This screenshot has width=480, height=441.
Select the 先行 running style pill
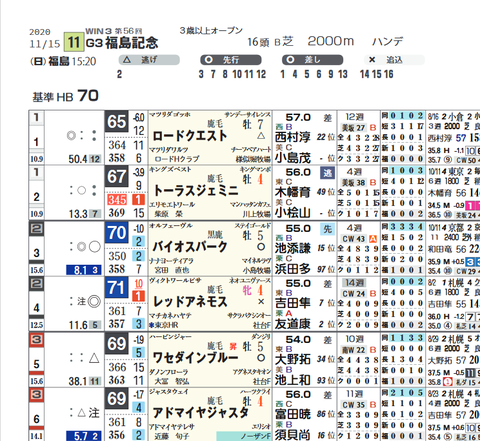pyautogui.click(x=231, y=60)
